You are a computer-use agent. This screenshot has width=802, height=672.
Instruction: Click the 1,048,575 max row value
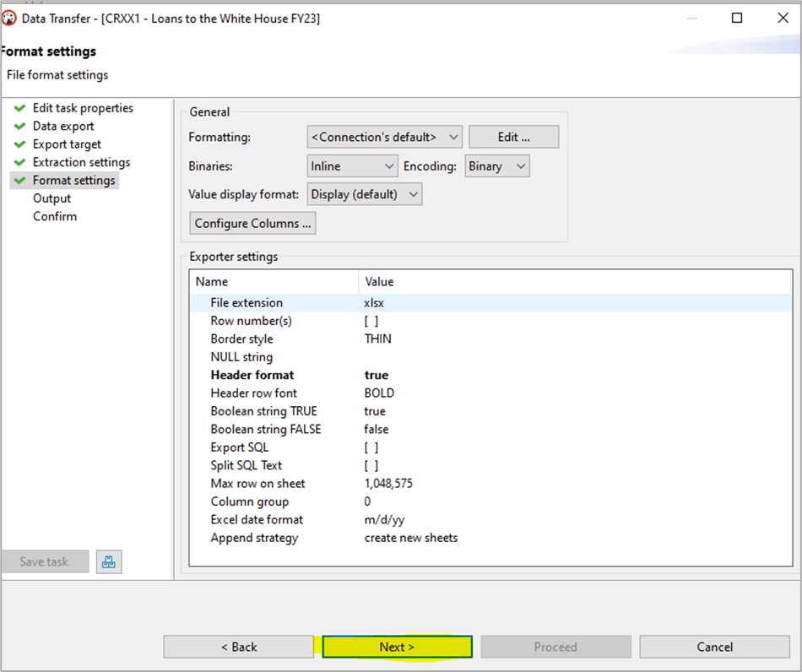(x=388, y=483)
